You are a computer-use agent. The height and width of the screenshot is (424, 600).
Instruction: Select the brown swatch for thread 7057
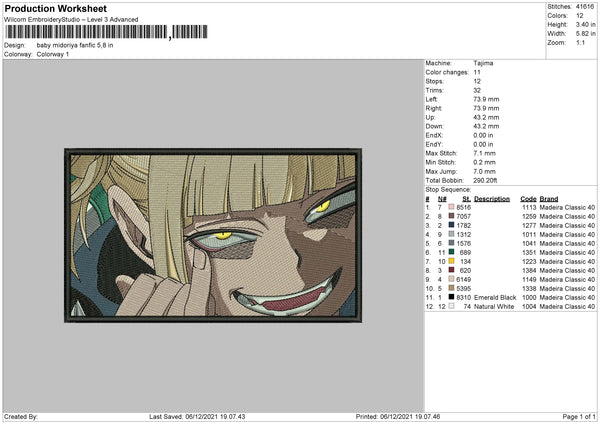point(451,216)
